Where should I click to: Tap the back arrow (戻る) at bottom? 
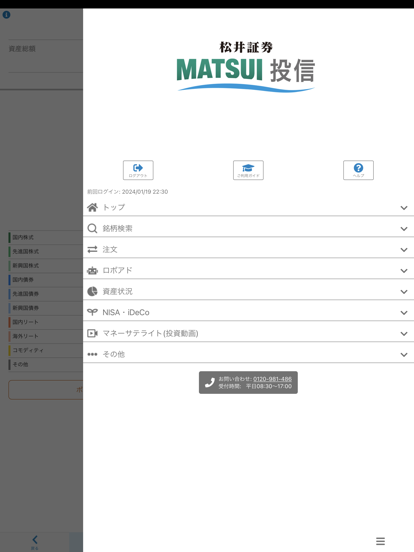[34, 541]
